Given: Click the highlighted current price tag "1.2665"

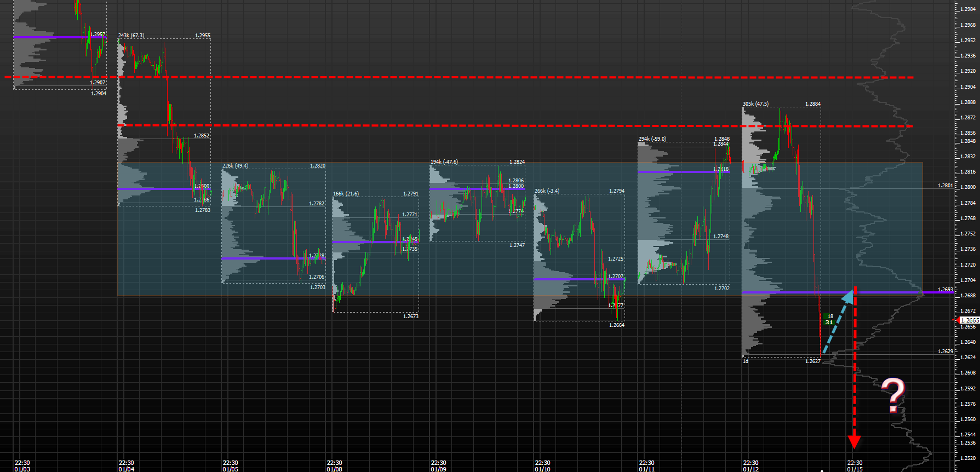Looking at the screenshot, I should (970, 320).
